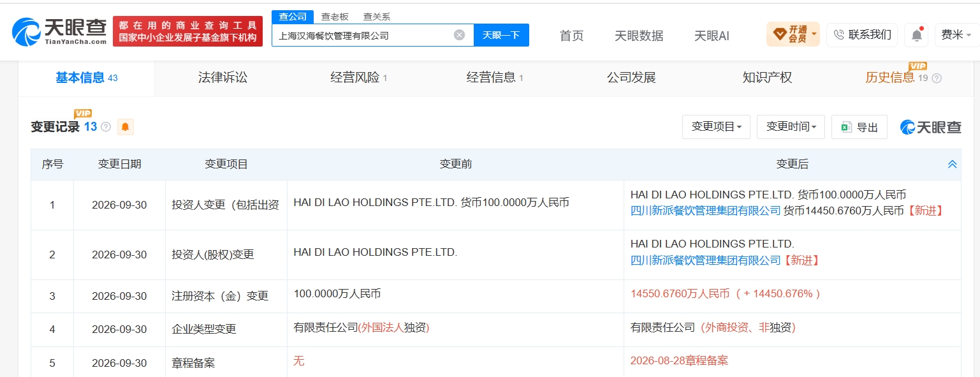Open the 费米 account dropdown
Screen dimensions: 980x377
[956, 35]
